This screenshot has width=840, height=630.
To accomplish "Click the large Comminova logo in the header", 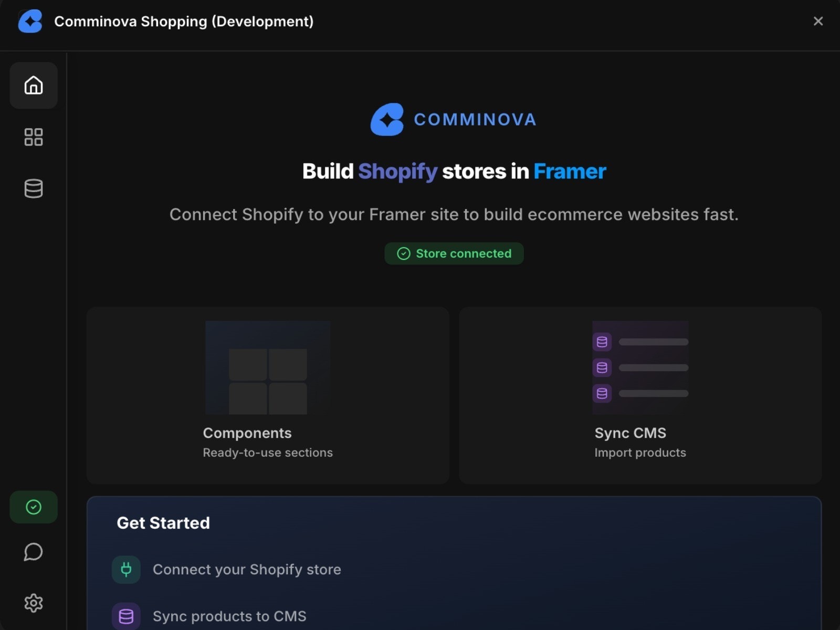I will 454,119.
